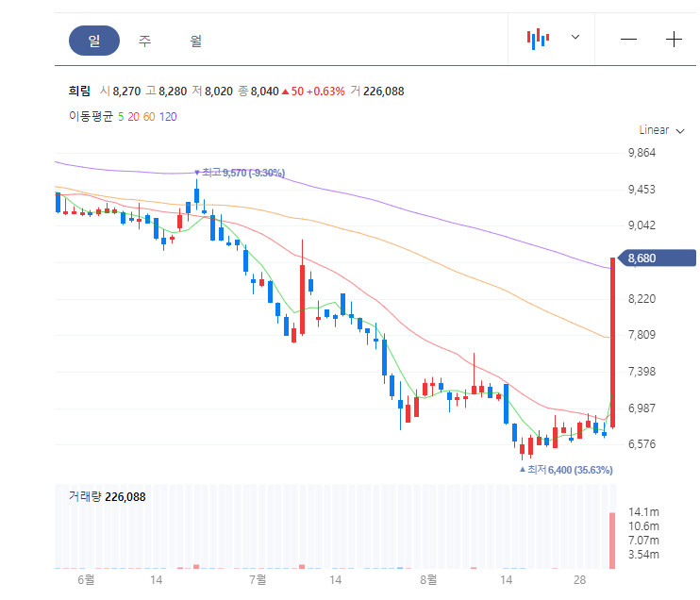700x600 pixels.
Task: Click the 8,220 price axis label
Action: 642,299
